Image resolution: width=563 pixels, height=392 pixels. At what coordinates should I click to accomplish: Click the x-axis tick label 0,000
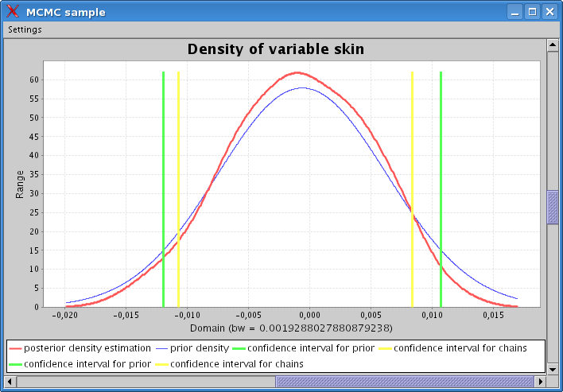(x=309, y=315)
